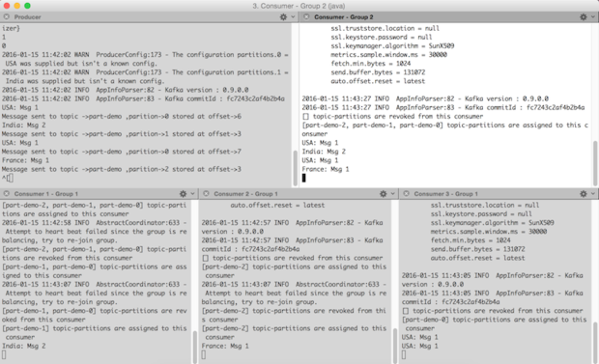Viewport: 599px width, 364px height.
Task: Close the Consumer - Group 2 pane
Action: [306, 16]
